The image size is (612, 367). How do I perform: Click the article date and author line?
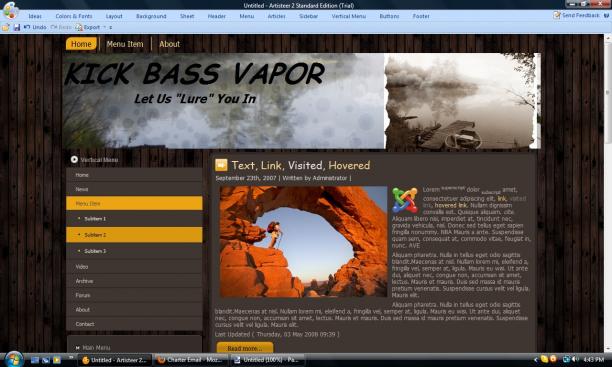283,178
